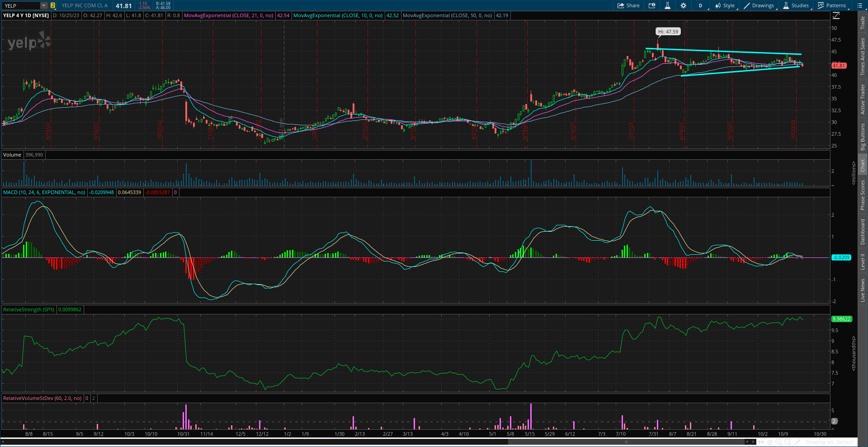Click the Hi: 47.59 price bubble
Screen dimensions: 868x447
pos(668,32)
